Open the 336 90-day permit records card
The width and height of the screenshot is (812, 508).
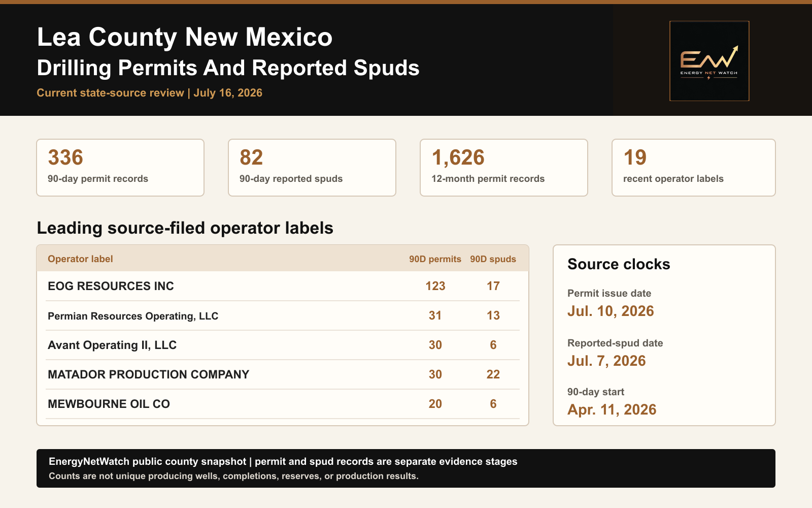click(120, 168)
